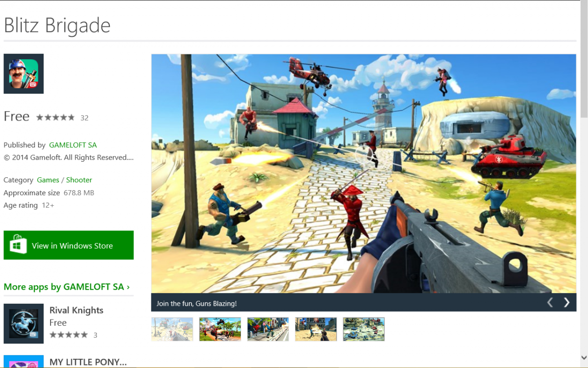Select the fifth screenshot thumbnail
Viewport: 588px width, 368px height.
(x=364, y=329)
